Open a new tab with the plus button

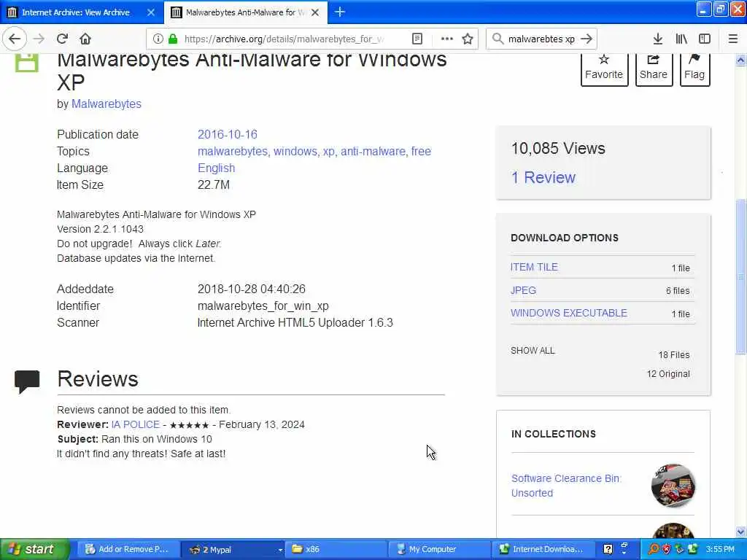340,12
